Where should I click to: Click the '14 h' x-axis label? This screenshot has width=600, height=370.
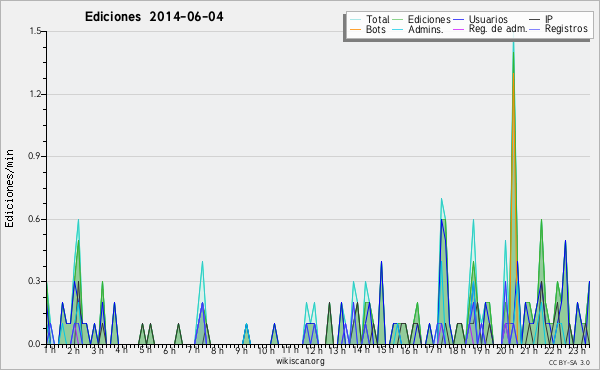pos(361,350)
